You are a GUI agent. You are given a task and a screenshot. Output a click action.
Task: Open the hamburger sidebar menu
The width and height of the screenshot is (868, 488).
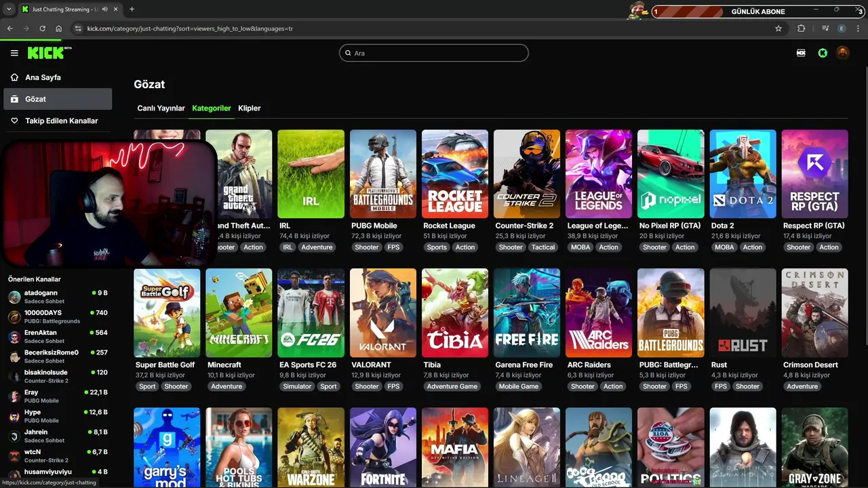click(14, 53)
